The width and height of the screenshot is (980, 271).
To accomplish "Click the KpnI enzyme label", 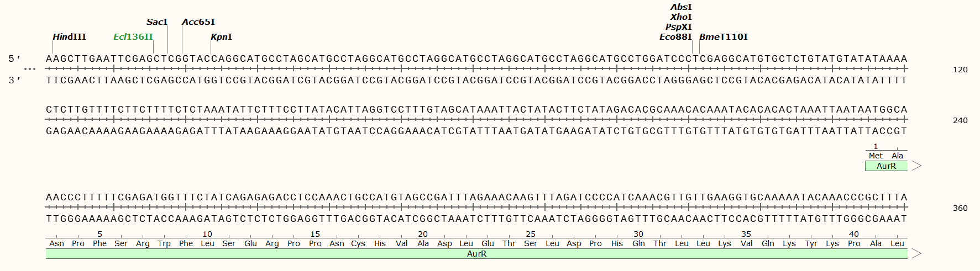I will point(221,37).
